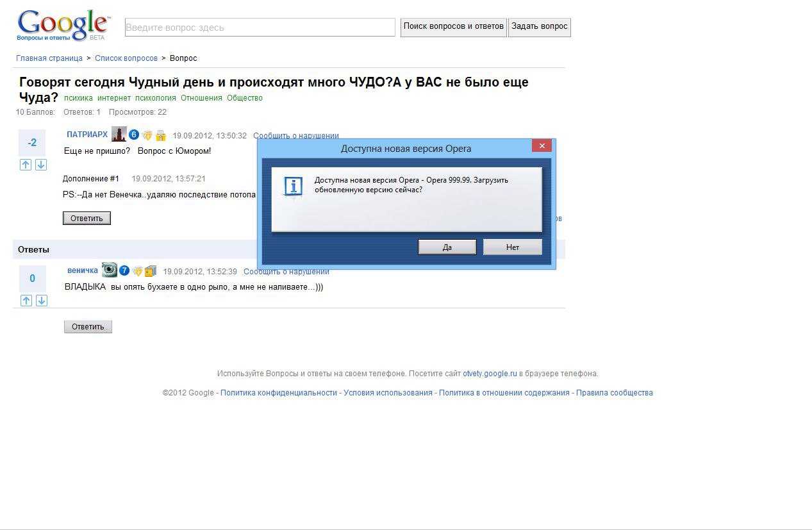Open веничка's eye avatar picture

[x=110, y=270]
